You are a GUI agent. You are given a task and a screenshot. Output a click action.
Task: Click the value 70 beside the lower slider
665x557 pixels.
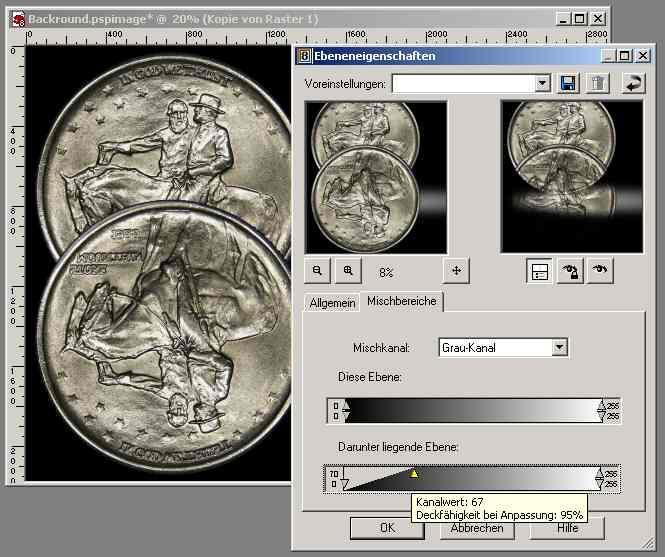[x=334, y=474]
